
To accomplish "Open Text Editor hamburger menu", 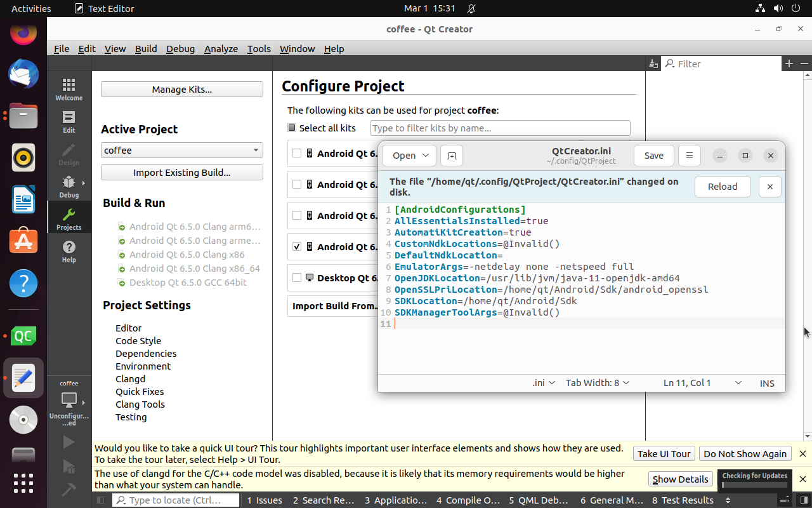I will tap(690, 156).
